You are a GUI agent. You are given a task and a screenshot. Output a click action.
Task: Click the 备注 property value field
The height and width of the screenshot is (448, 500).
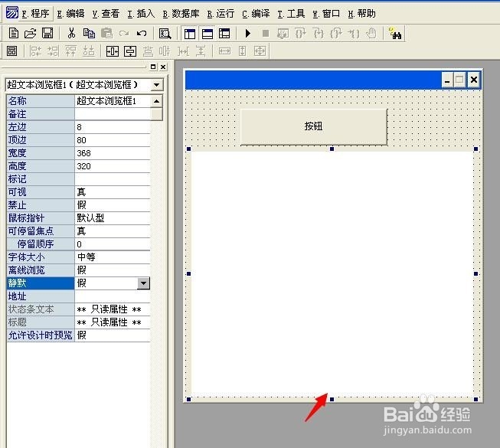pyautogui.click(x=113, y=114)
